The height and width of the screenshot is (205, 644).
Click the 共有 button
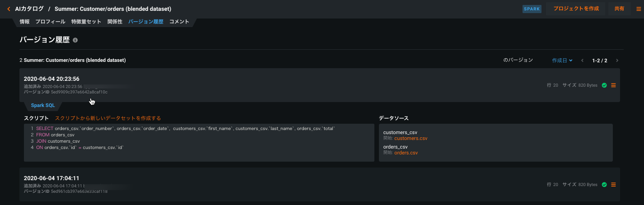(x=619, y=9)
